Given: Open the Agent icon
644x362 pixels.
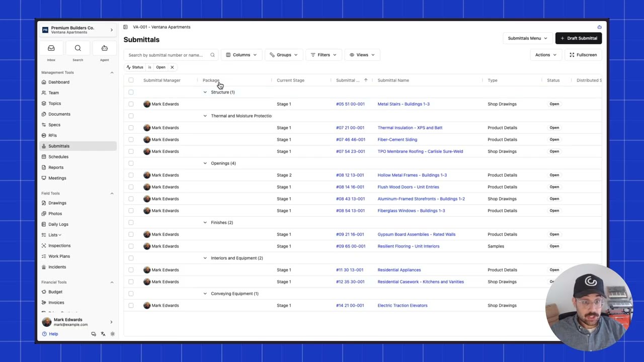Looking at the screenshot, I should click(x=104, y=48).
